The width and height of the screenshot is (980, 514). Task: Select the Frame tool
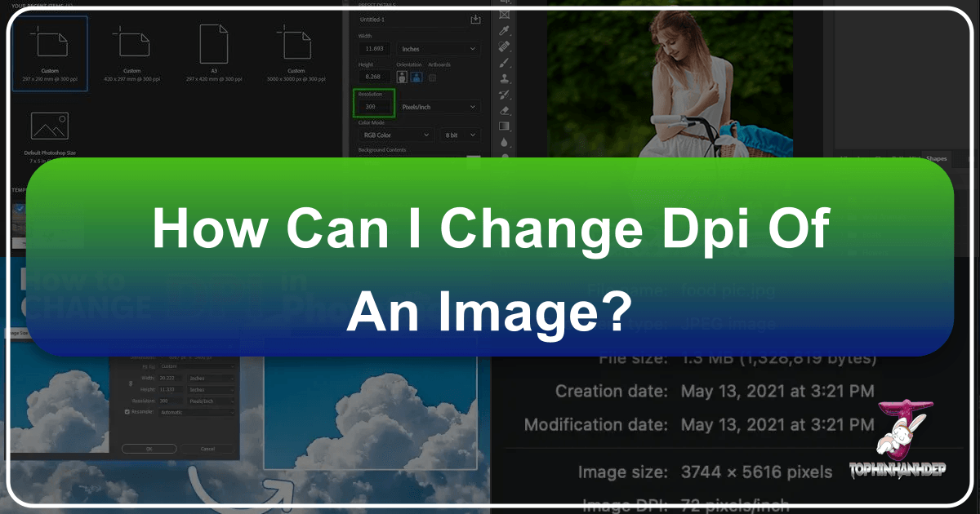coord(504,15)
